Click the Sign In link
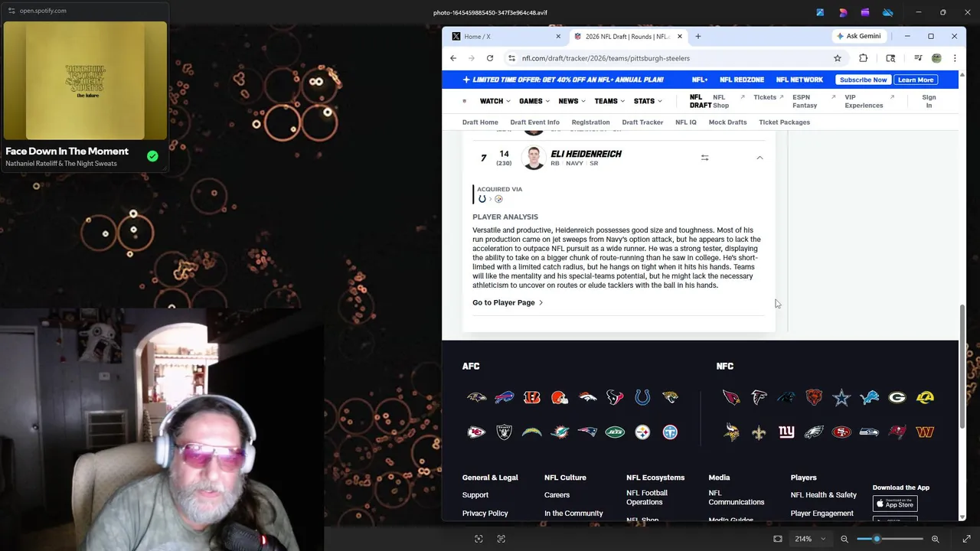980x551 pixels. (929, 101)
